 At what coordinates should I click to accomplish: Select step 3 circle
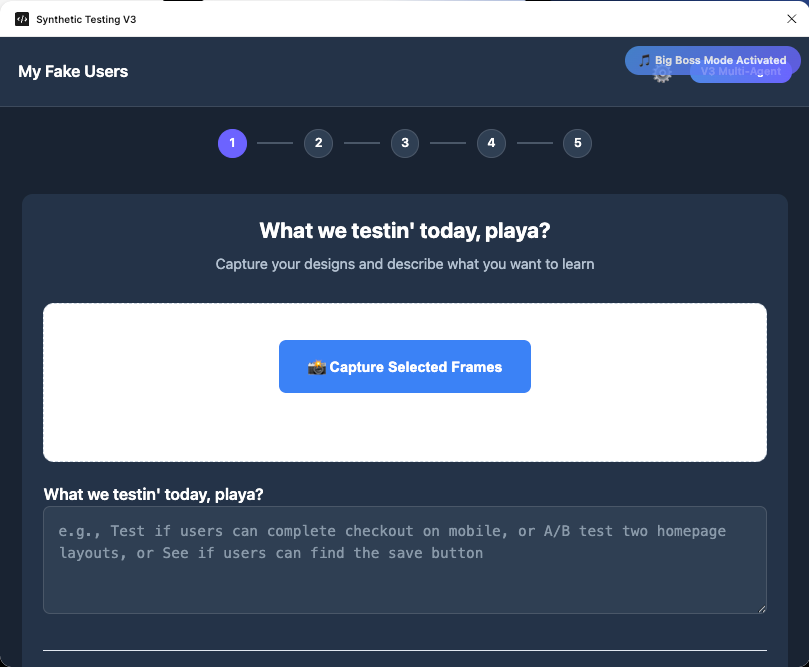tap(404, 143)
